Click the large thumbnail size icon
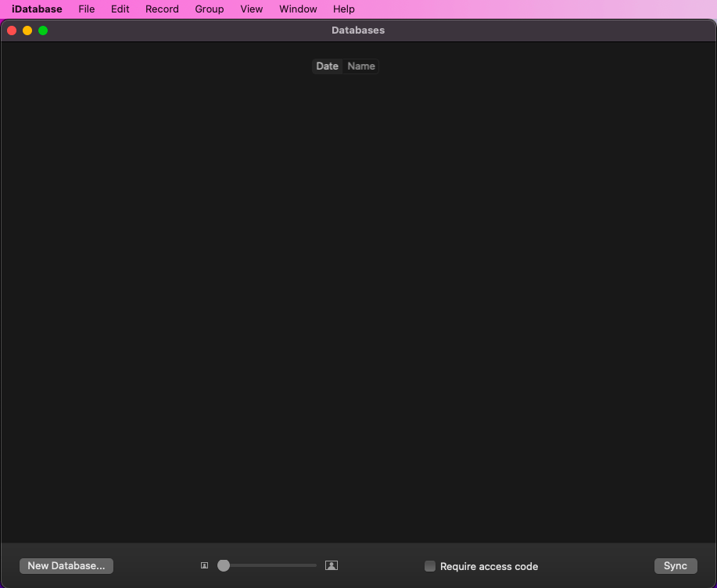The image size is (717, 588). tap(332, 565)
